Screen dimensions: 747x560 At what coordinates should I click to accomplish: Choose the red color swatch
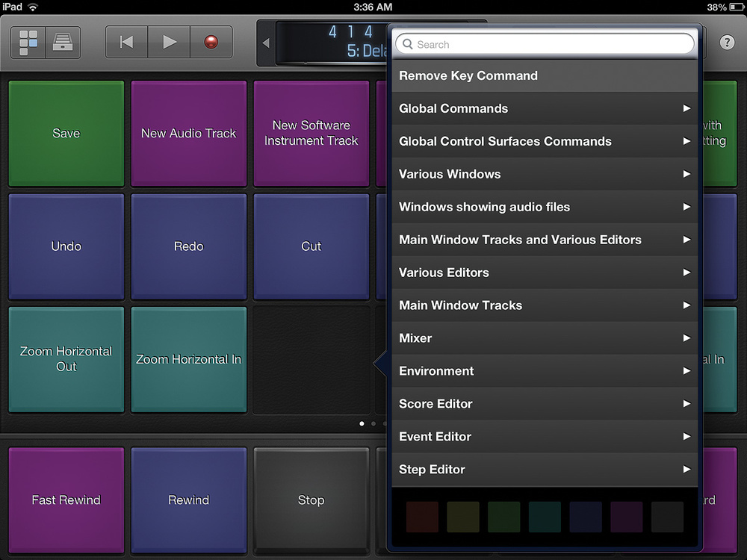click(x=421, y=517)
